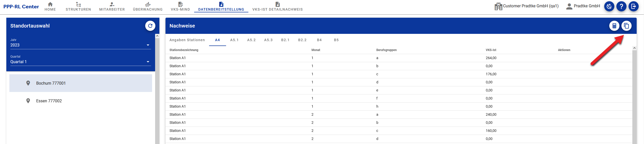Go to Mitarbeiter section

coord(112,7)
